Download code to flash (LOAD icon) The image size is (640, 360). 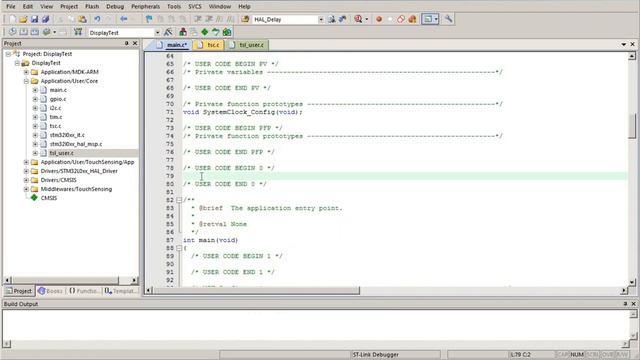[78, 32]
